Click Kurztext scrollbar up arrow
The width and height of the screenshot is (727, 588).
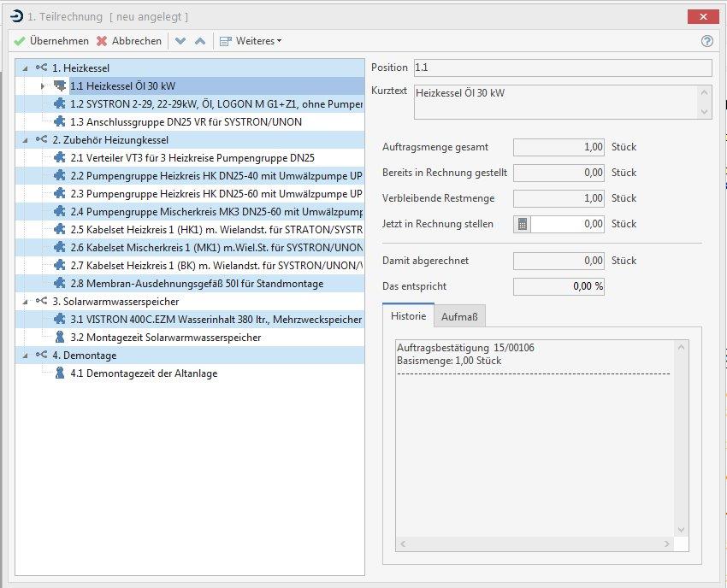704,92
